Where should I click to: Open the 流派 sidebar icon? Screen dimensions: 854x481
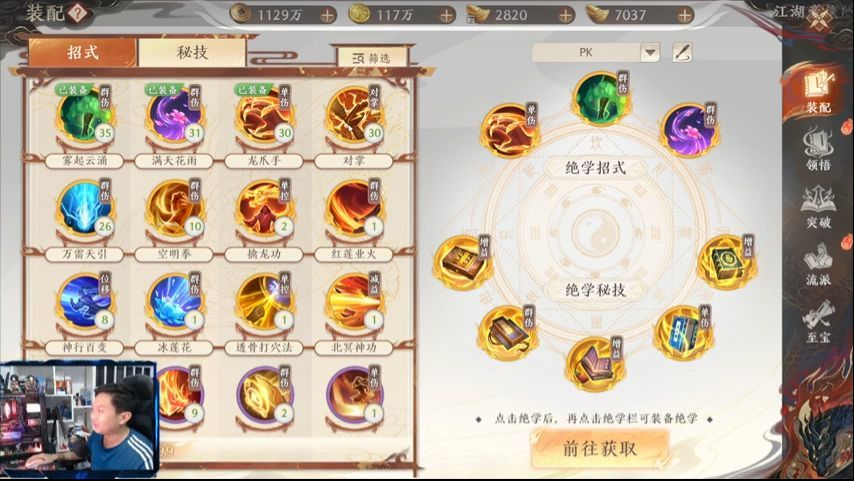click(x=818, y=264)
